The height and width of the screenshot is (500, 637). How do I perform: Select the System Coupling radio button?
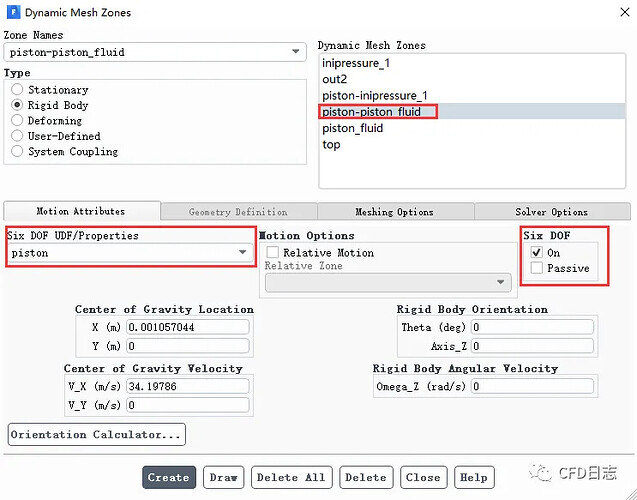pos(17,152)
